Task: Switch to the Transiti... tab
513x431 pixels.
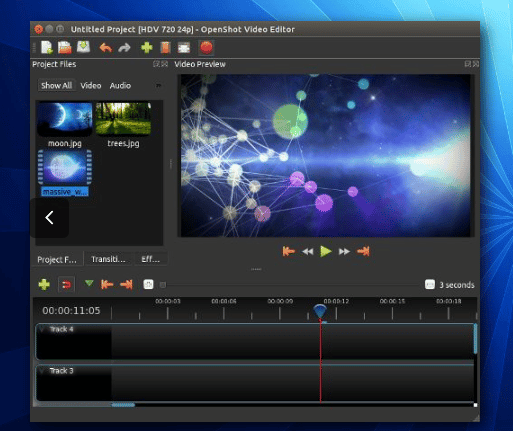Action: point(108,259)
